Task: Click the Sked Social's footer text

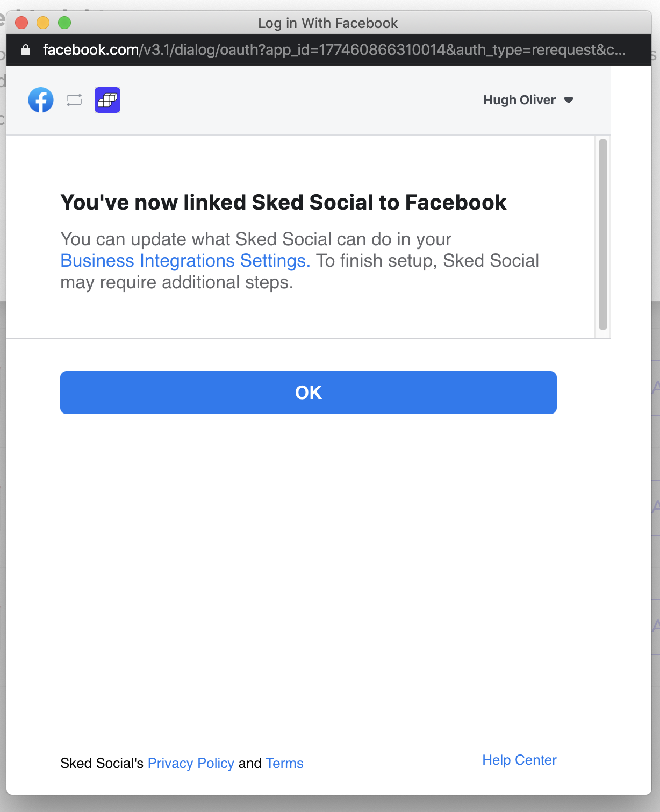Action: [x=102, y=763]
